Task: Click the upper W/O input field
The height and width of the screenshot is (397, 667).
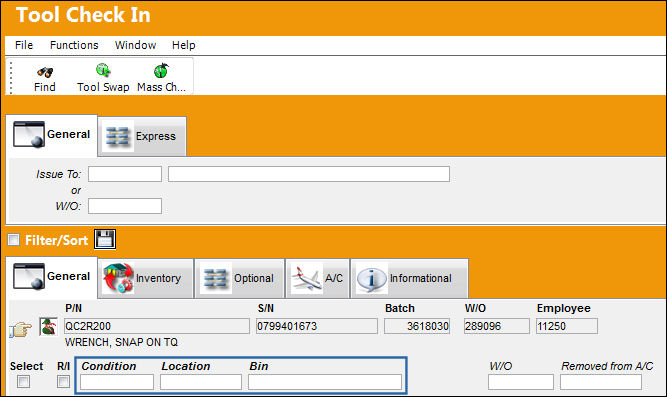Action: click(125, 206)
